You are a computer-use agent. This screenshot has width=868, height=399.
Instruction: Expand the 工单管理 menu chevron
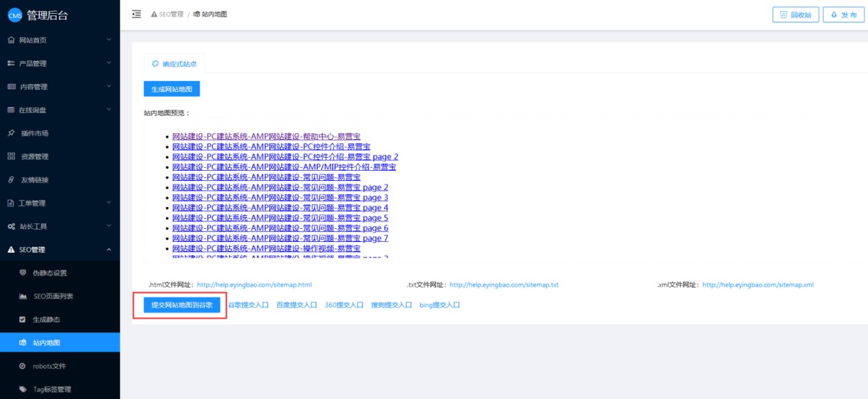(x=109, y=202)
